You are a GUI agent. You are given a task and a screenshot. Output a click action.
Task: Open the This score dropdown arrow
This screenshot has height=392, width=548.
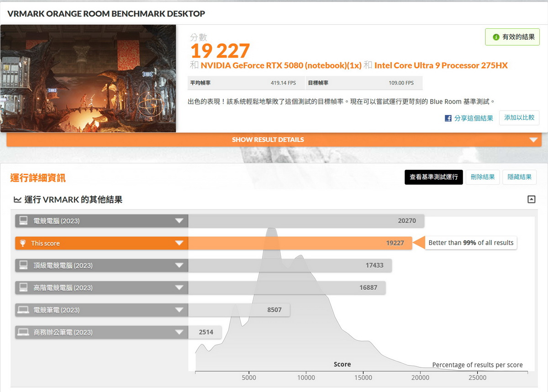[x=179, y=243]
